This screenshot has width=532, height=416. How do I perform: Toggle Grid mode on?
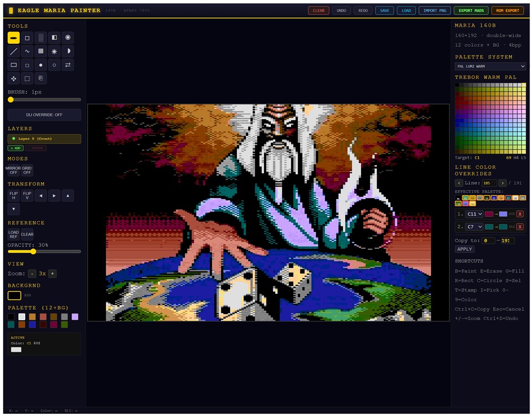(x=27, y=170)
